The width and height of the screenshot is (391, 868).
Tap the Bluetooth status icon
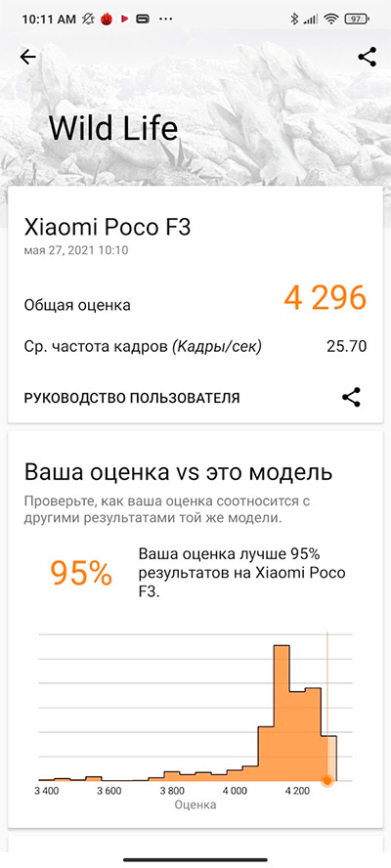[294, 20]
